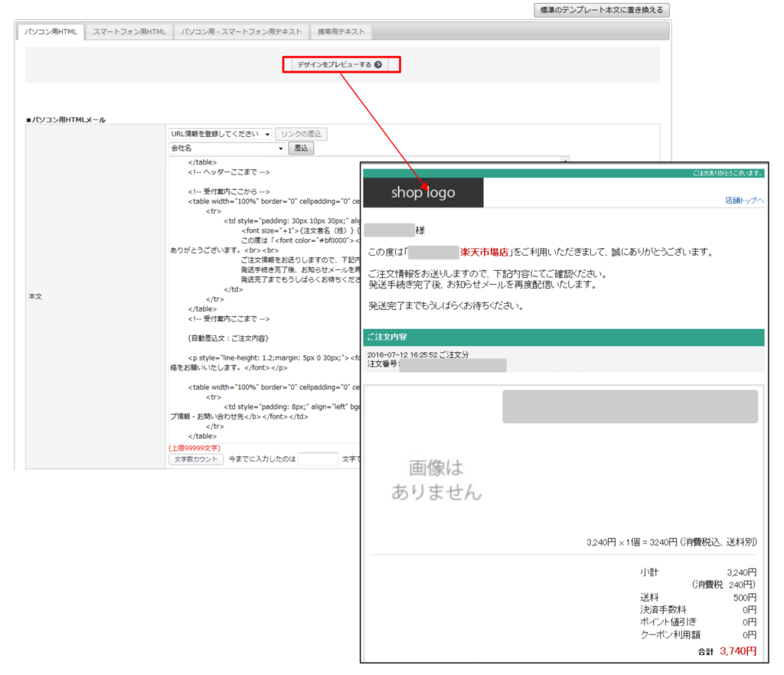
Task: Click the arrow icon on デザインをプレビューする button
Action: [378, 65]
